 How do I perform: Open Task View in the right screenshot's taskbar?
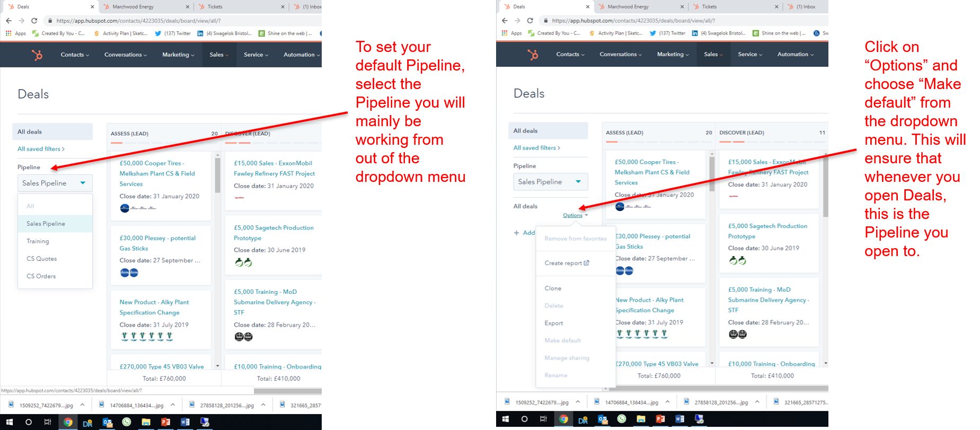click(543, 419)
